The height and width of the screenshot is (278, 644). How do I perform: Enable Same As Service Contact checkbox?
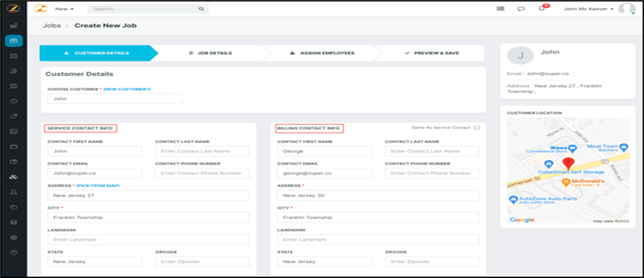[x=476, y=128]
